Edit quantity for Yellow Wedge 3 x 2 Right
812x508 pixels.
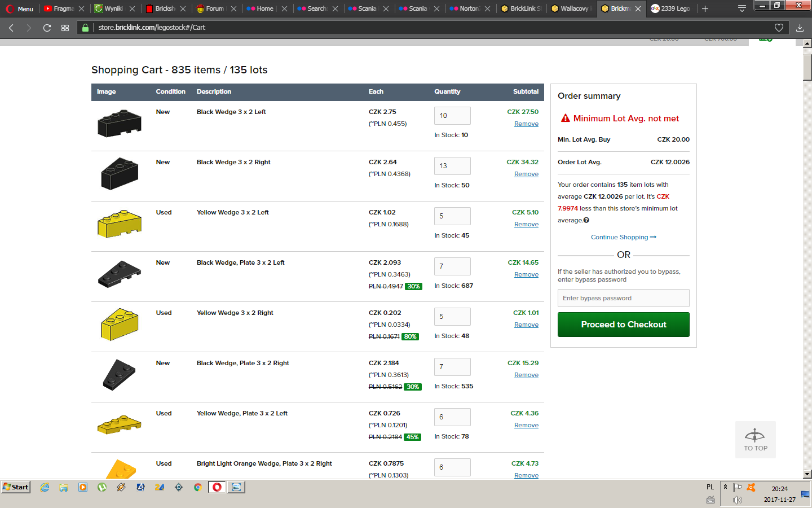452,317
